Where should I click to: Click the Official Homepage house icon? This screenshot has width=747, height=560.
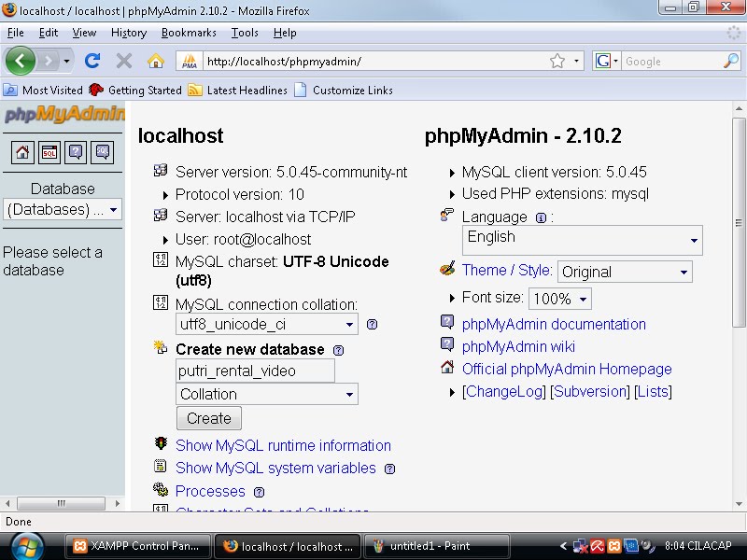pos(447,367)
